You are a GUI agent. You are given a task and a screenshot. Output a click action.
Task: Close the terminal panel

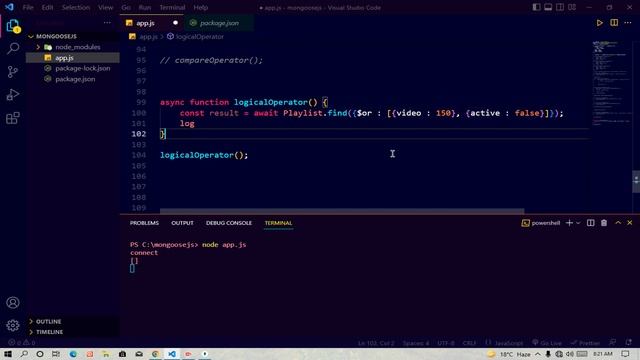point(630,223)
